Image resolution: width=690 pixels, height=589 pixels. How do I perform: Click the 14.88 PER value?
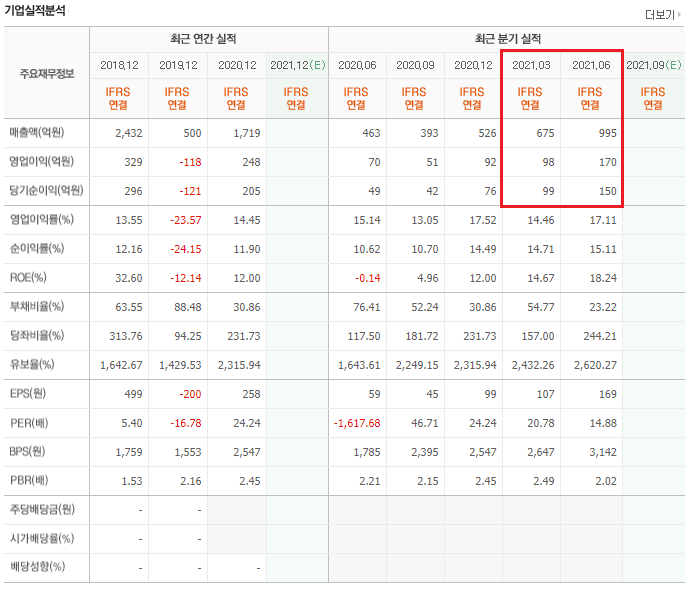(x=603, y=423)
